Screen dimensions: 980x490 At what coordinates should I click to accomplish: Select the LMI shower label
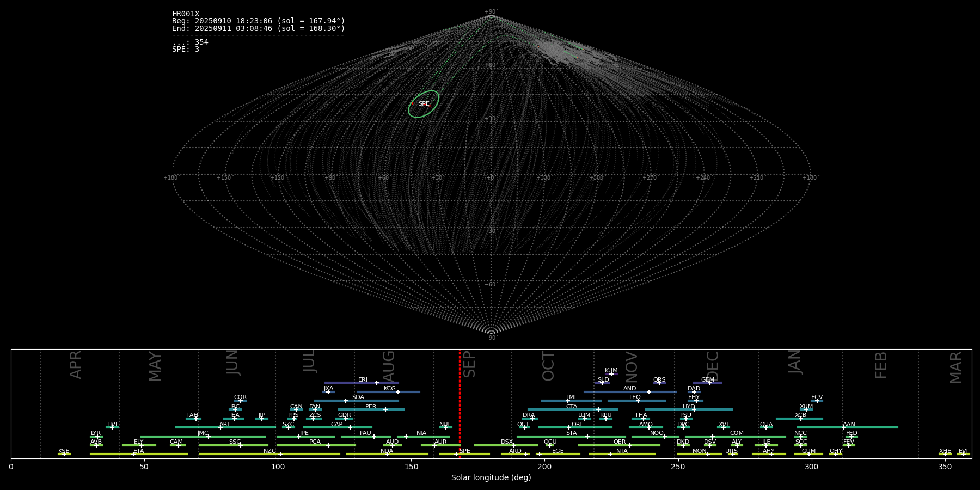point(571,397)
